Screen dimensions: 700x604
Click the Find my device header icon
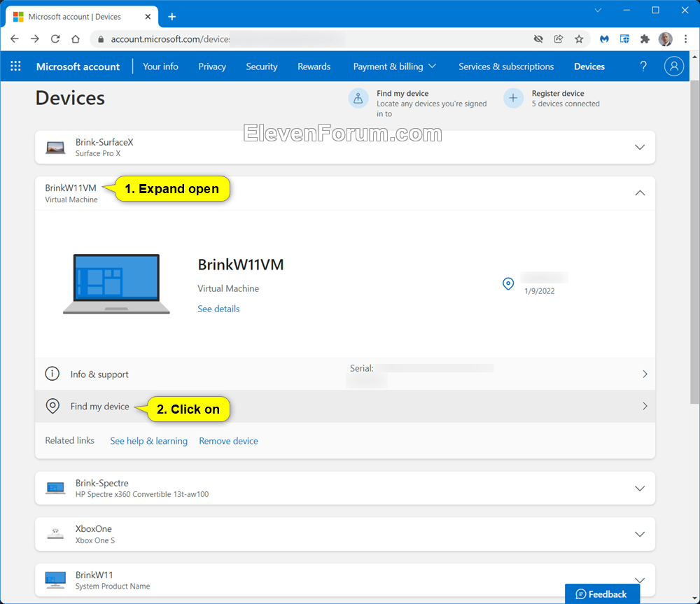[358, 98]
